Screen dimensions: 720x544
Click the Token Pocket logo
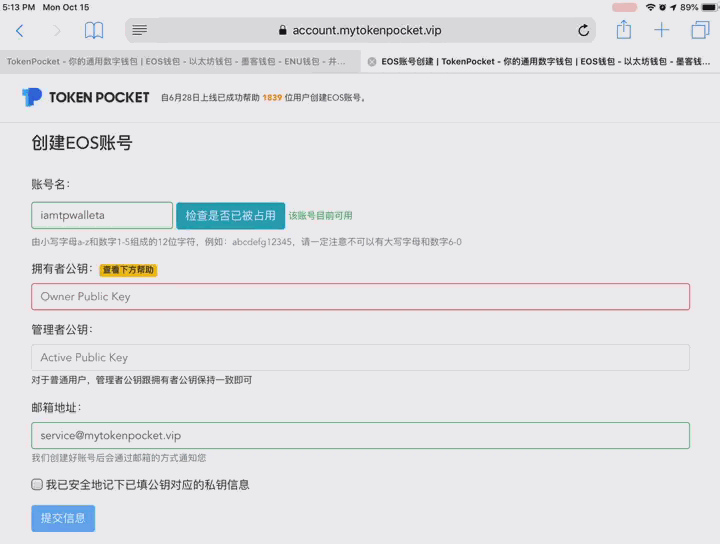point(85,97)
